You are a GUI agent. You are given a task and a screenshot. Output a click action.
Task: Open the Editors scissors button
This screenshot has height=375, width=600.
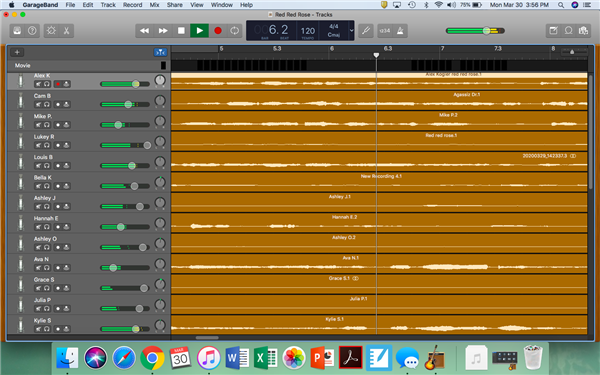pos(66,31)
